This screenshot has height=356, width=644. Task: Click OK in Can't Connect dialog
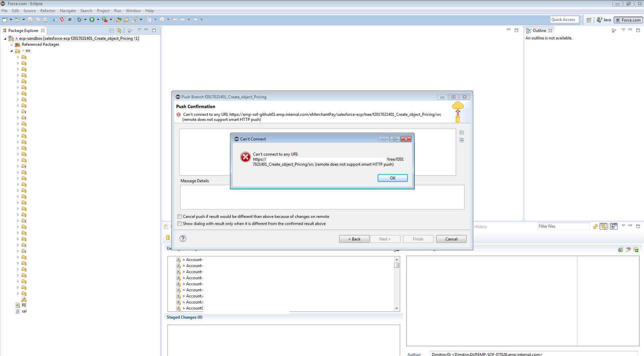tap(392, 178)
